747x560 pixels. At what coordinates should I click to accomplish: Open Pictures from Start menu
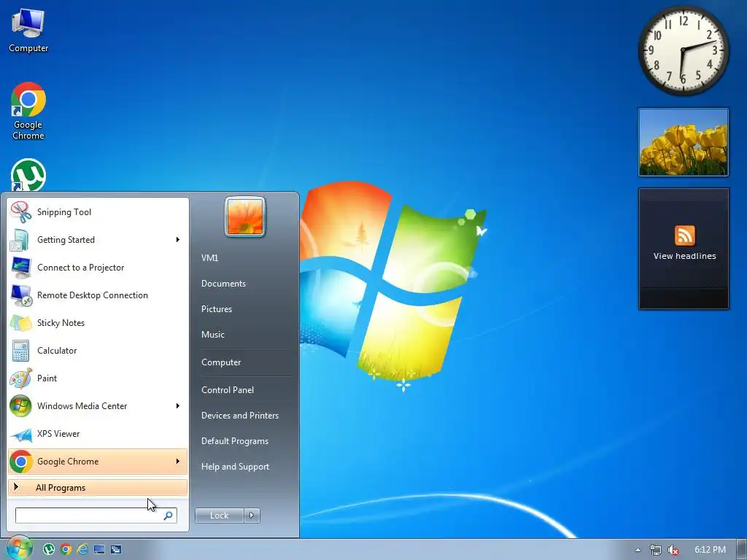216,309
